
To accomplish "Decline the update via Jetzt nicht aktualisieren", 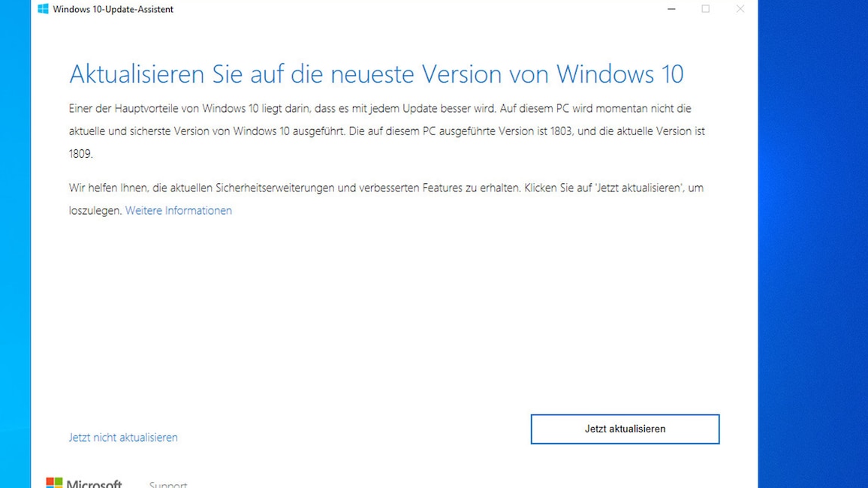I will [122, 437].
